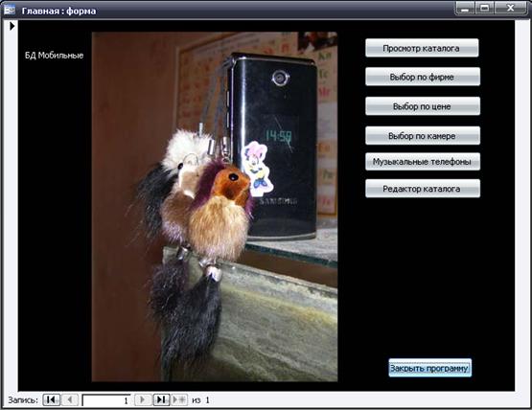Open Музыкальные телефоны list
532x410 pixels.
(423, 162)
